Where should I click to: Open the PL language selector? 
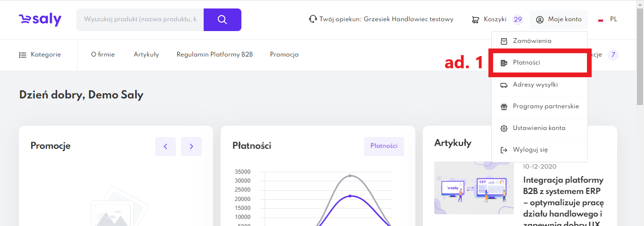[x=608, y=19]
